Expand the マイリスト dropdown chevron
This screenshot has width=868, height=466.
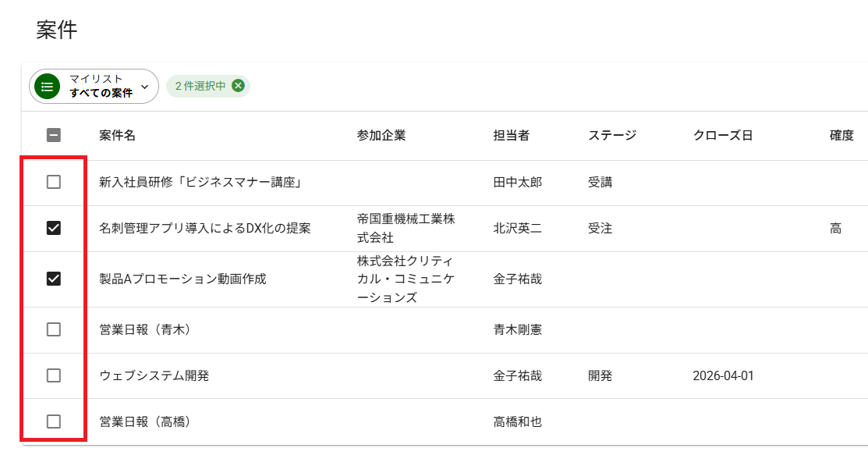[144, 86]
